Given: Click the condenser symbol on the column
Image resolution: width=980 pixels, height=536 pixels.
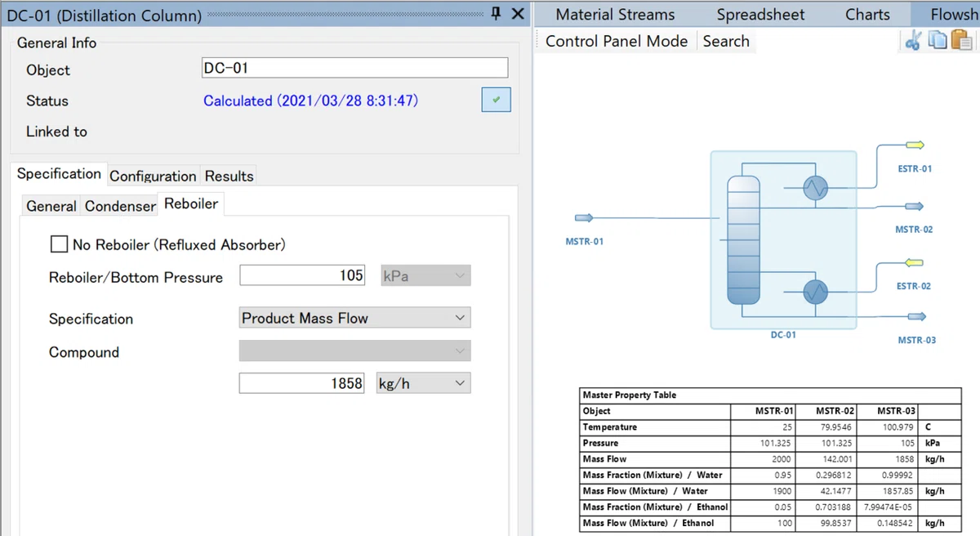Looking at the screenshot, I should tap(814, 189).
